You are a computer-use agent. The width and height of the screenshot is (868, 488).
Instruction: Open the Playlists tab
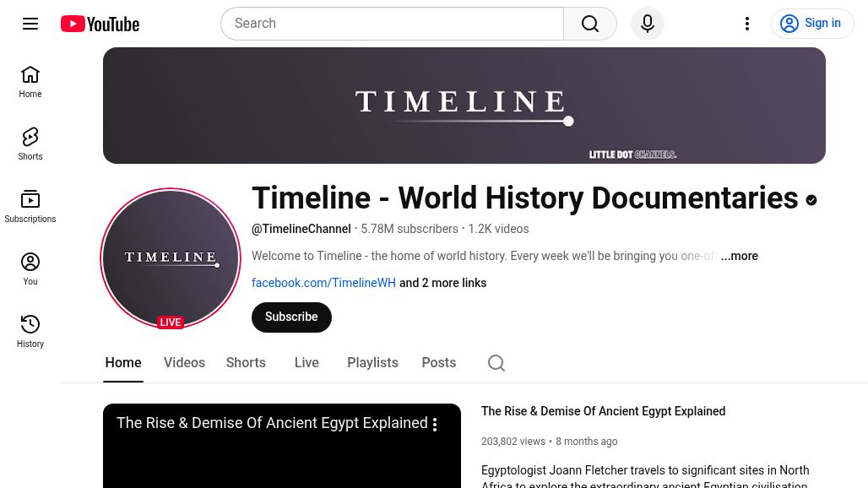tap(372, 362)
